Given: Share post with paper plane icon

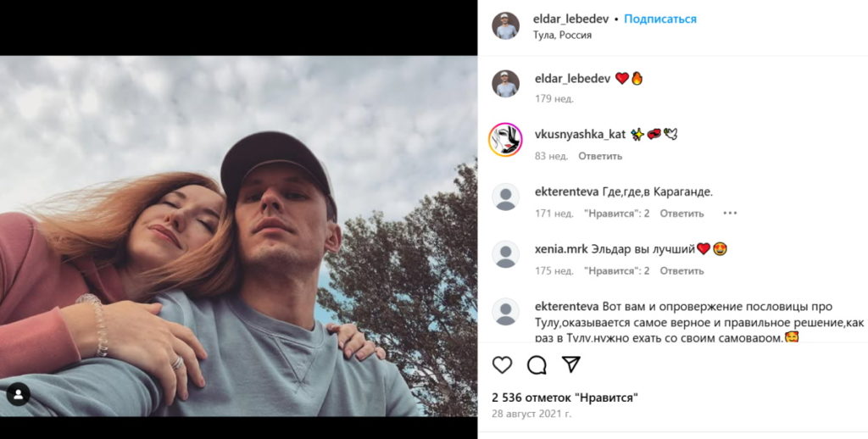Looking at the screenshot, I should (571, 364).
